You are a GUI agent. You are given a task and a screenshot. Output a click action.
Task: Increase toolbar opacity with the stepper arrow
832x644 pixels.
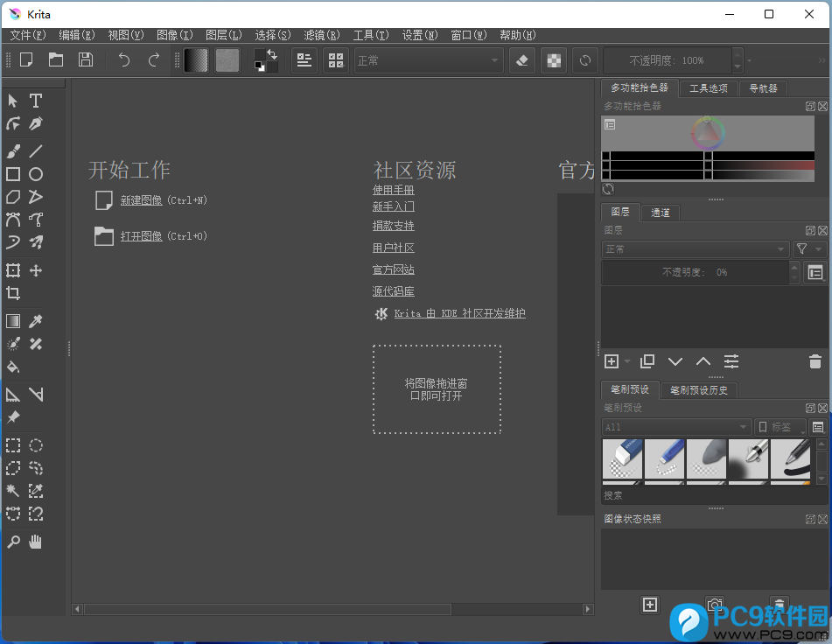pos(737,54)
